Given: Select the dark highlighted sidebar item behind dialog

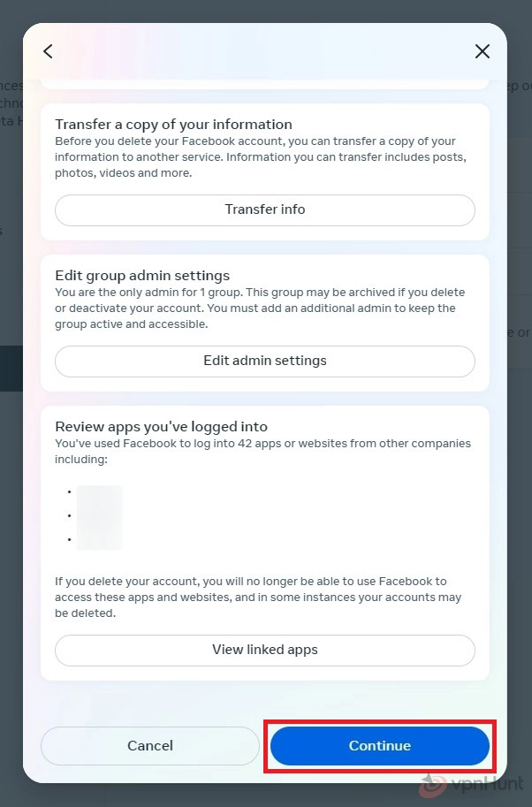Looking at the screenshot, I should pyautogui.click(x=11, y=368).
